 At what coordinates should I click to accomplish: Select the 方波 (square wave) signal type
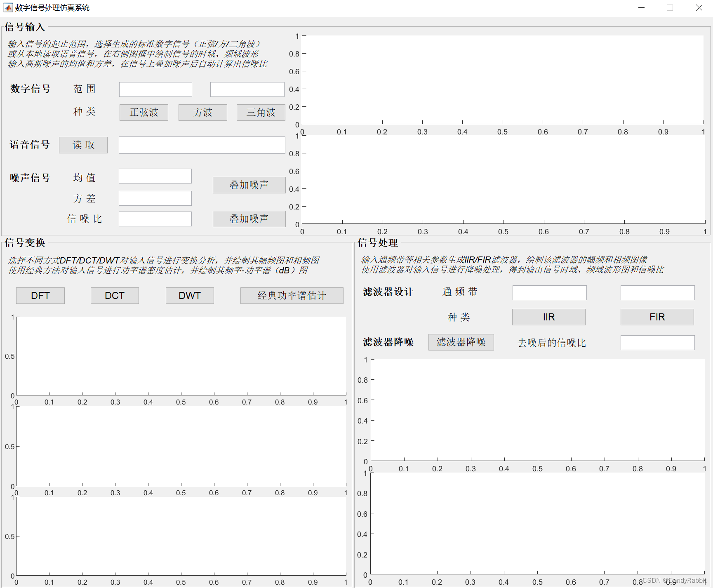tap(202, 112)
